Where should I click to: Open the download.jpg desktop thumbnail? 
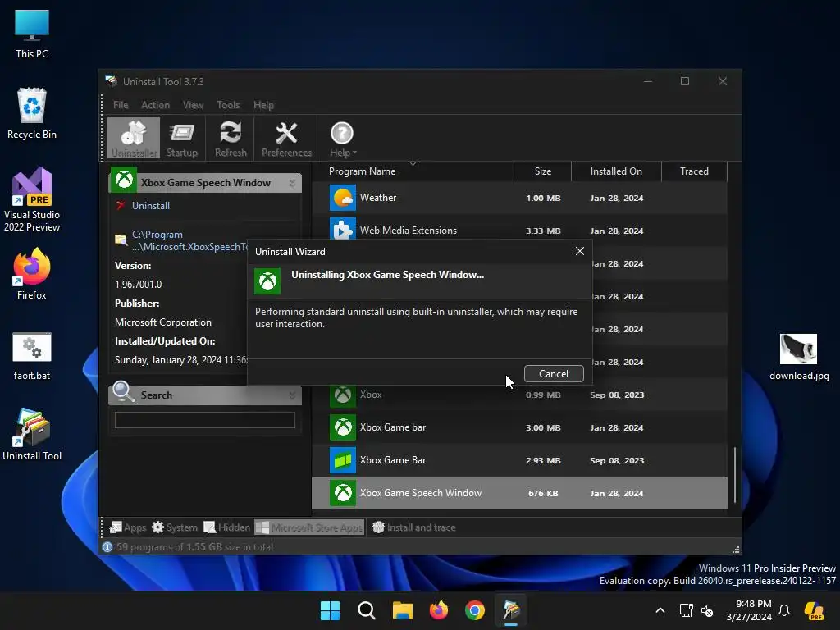coord(799,357)
